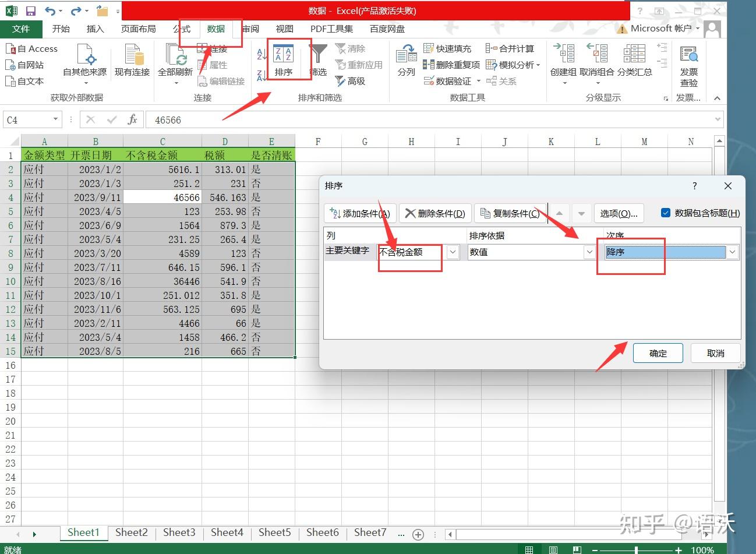Select the Sheet3 worksheet tab
756x554 pixels.
coord(179,532)
